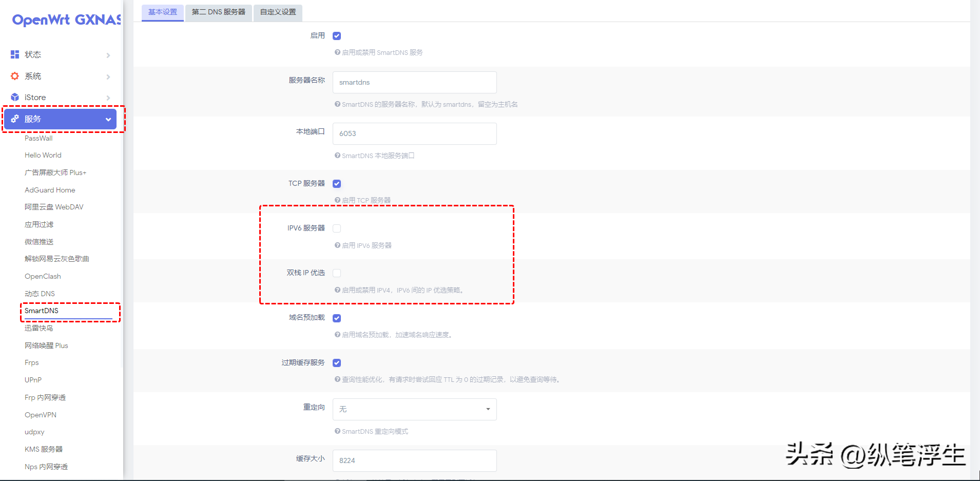This screenshot has width=980, height=481.
Task: Open Frp 内网穿透 service page
Action: point(45,397)
